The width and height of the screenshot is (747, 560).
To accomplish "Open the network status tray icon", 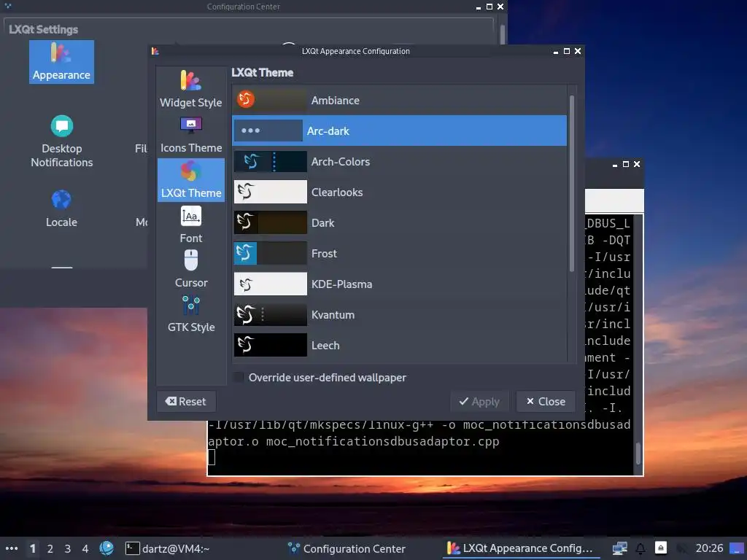I will pos(620,548).
